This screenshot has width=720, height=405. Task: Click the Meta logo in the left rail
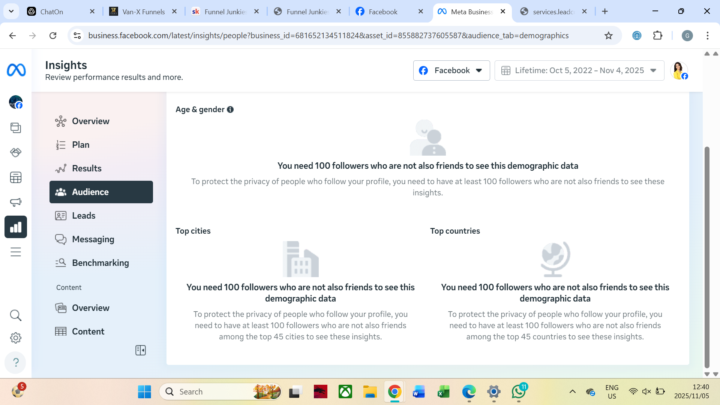tap(16, 70)
